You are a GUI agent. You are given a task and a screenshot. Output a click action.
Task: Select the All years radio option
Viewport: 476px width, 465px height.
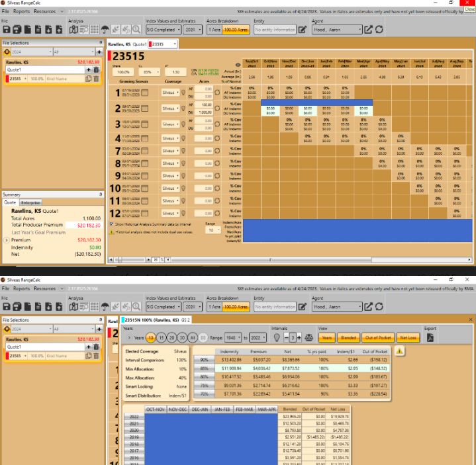tap(193, 337)
